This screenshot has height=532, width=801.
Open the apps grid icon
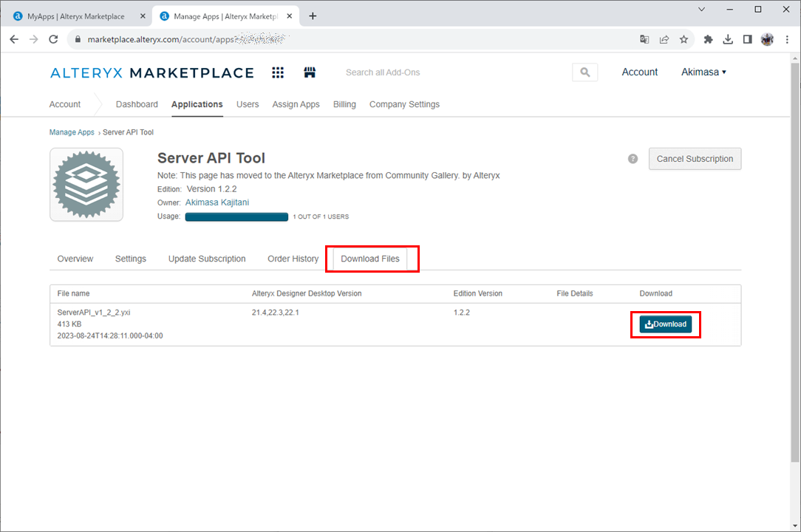[278, 72]
